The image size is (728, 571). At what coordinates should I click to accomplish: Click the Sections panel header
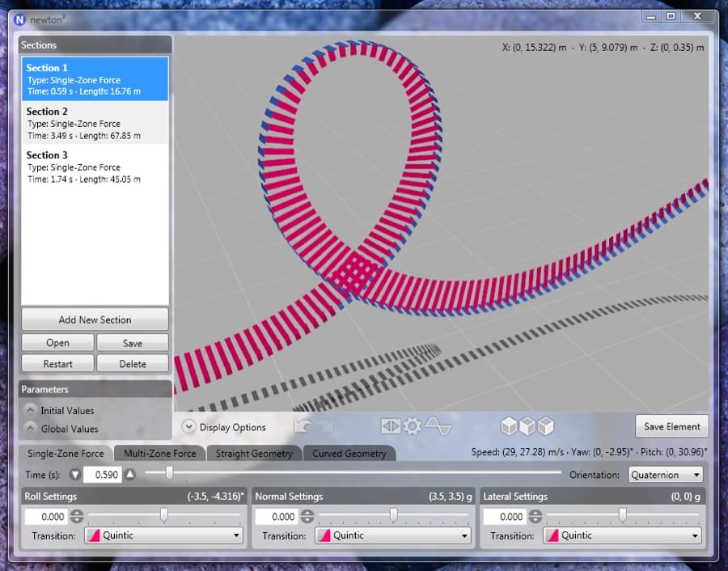[x=95, y=45]
